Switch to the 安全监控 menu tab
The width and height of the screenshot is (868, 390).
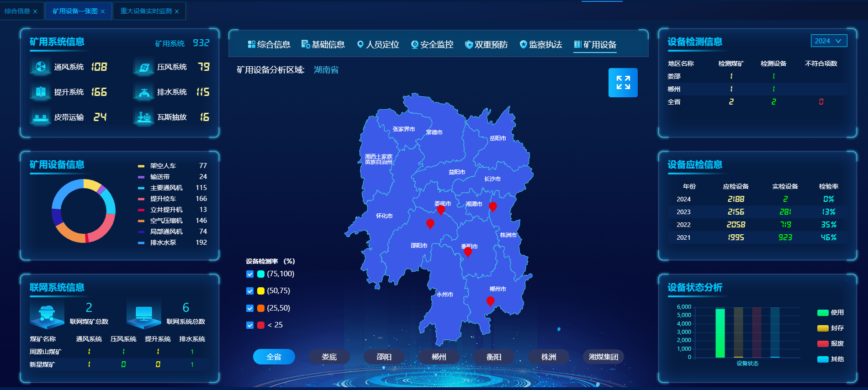[x=432, y=44]
